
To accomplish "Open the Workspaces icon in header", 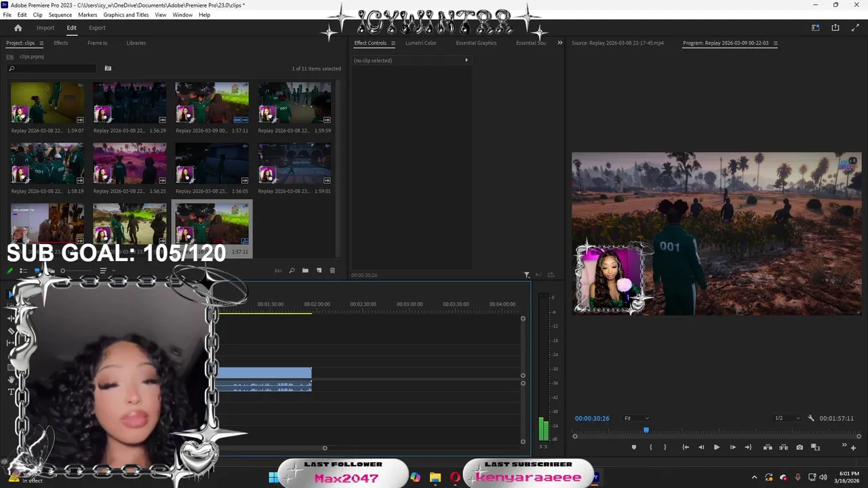I will pos(815,28).
